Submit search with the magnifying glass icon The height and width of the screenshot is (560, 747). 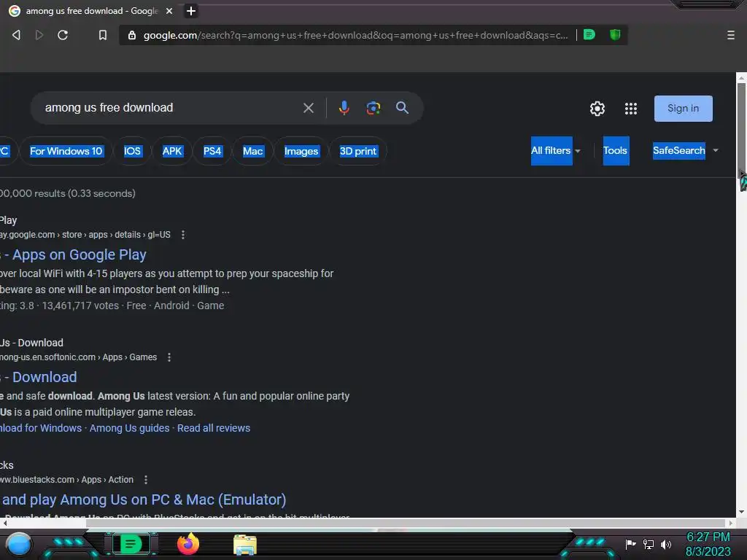click(x=402, y=108)
